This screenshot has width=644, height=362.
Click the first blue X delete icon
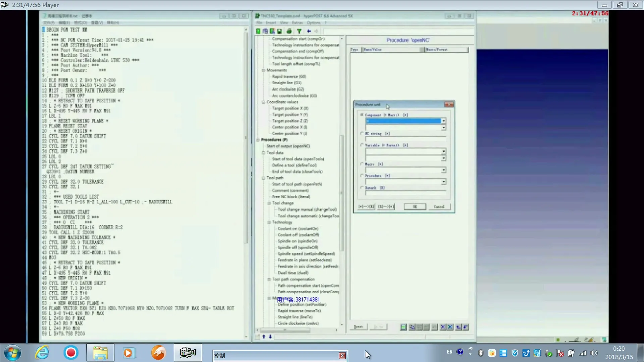click(x=443, y=327)
